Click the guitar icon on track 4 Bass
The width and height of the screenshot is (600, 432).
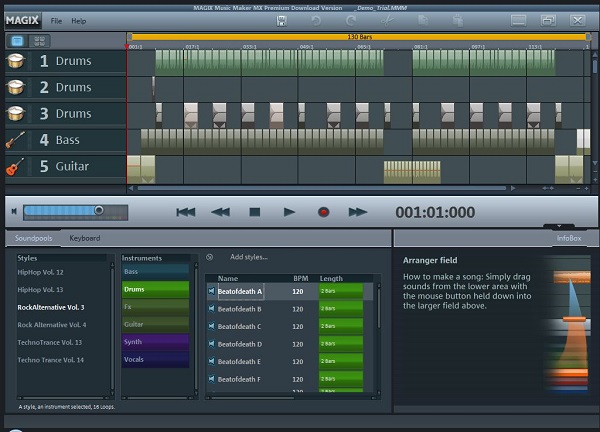click(x=16, y=140)
